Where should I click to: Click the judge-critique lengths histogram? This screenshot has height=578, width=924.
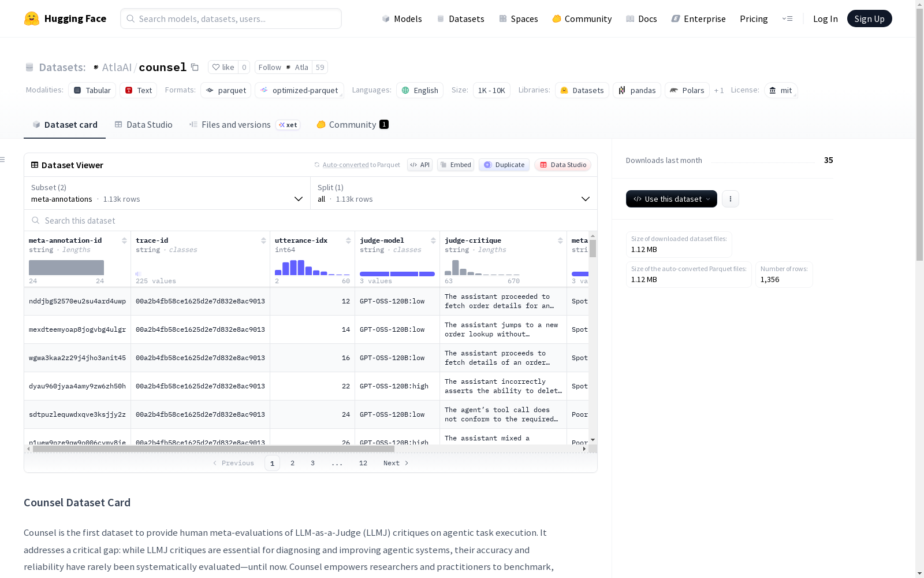(482, 267)
